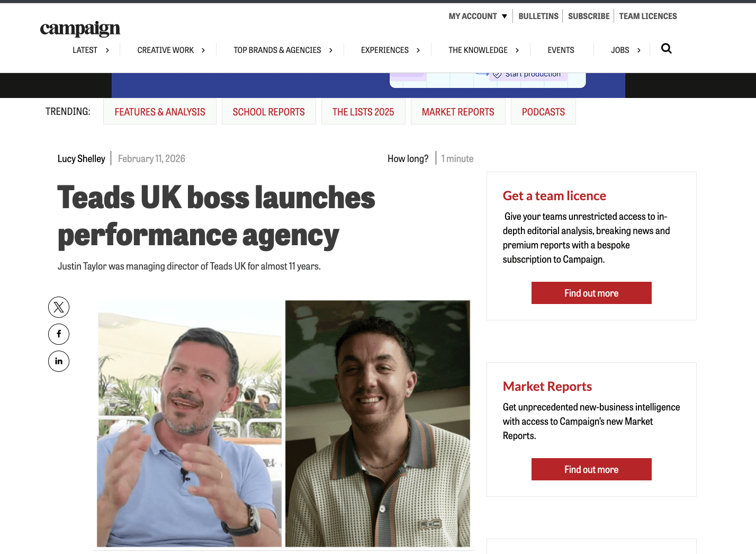Image resolution: width=756 pixels, height=554 pixels.
Task: Expand Top Brands & Agencies chevron
Action: 331,50
